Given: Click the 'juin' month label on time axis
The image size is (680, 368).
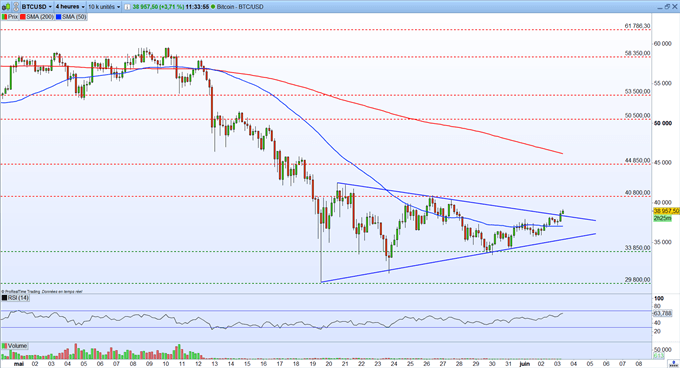Looking at the screenshot, I should pyautogui.click(x=525, y=364).
